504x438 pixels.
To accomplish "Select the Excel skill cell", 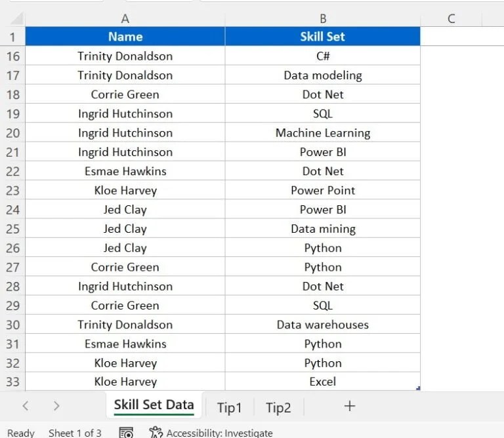I will [x=323, y=382].
